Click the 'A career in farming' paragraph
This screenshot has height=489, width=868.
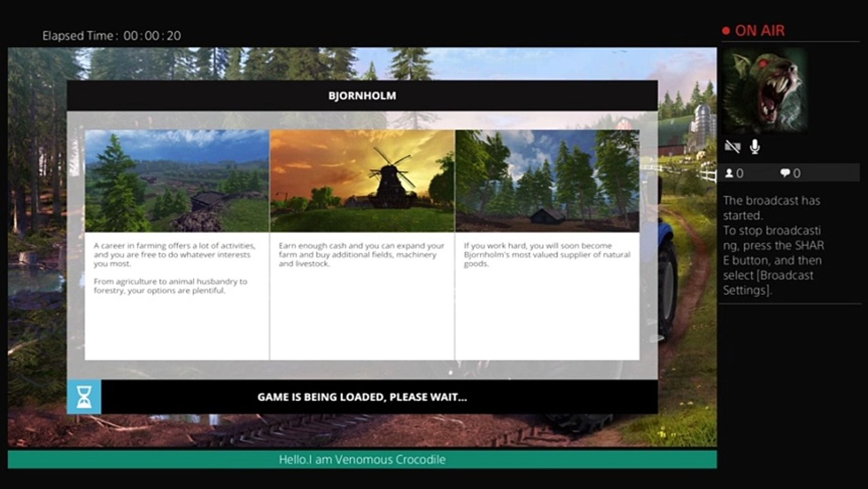(174, 255)
